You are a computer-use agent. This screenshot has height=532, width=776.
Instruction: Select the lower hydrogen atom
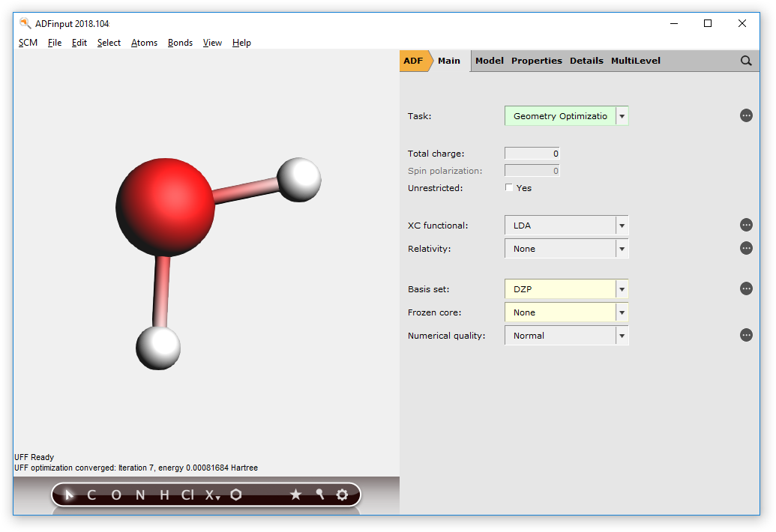coord(158,348)
